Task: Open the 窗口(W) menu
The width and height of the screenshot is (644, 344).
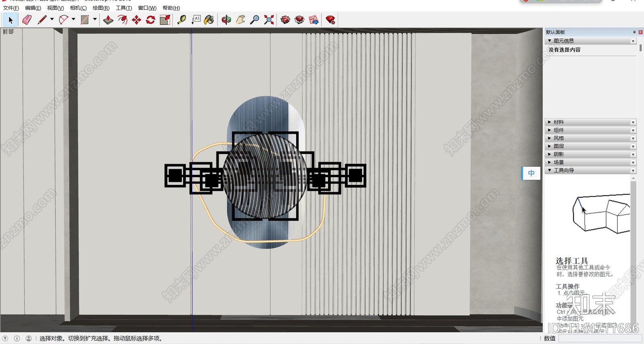Action: [x=147, y=8]
